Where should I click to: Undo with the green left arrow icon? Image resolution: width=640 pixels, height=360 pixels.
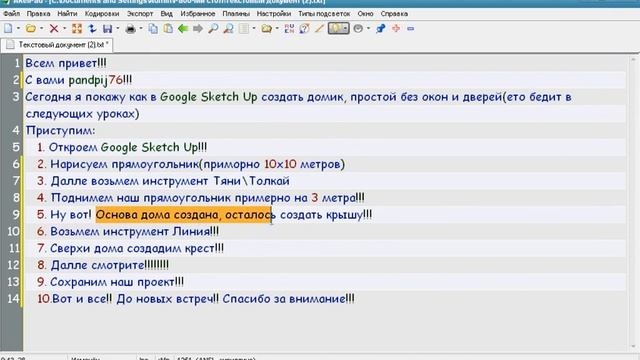coord(183,29)
